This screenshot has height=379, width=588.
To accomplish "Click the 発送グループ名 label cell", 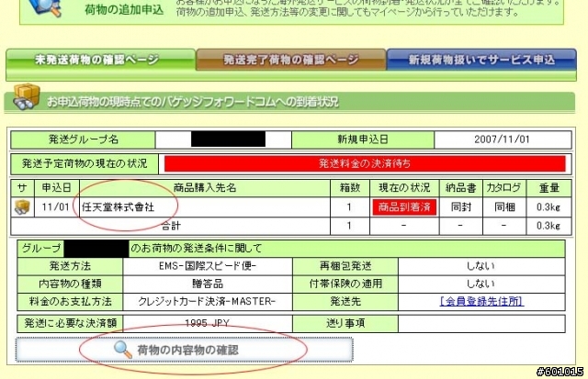I will coord(84,139).
